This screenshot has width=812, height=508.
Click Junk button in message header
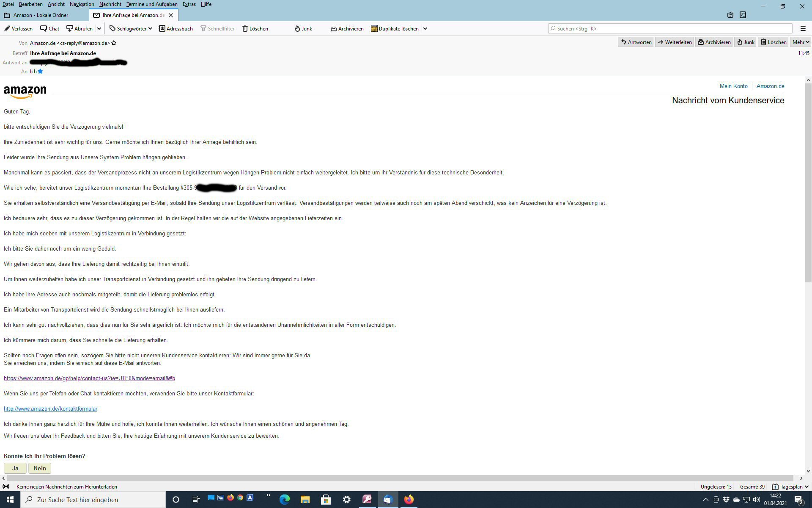tap(745, 42)
